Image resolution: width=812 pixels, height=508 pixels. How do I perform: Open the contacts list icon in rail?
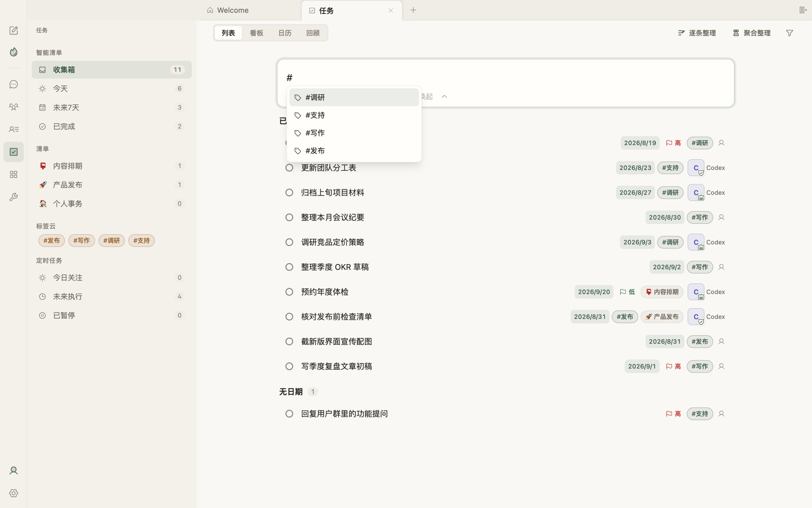tap(14, 130)
